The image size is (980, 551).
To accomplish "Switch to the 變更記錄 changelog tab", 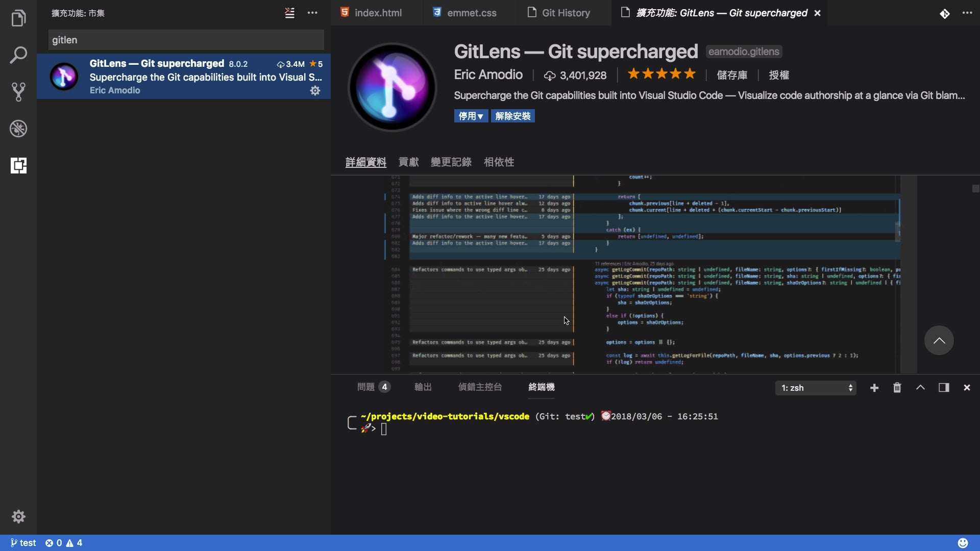I will (x=451, y=162).
